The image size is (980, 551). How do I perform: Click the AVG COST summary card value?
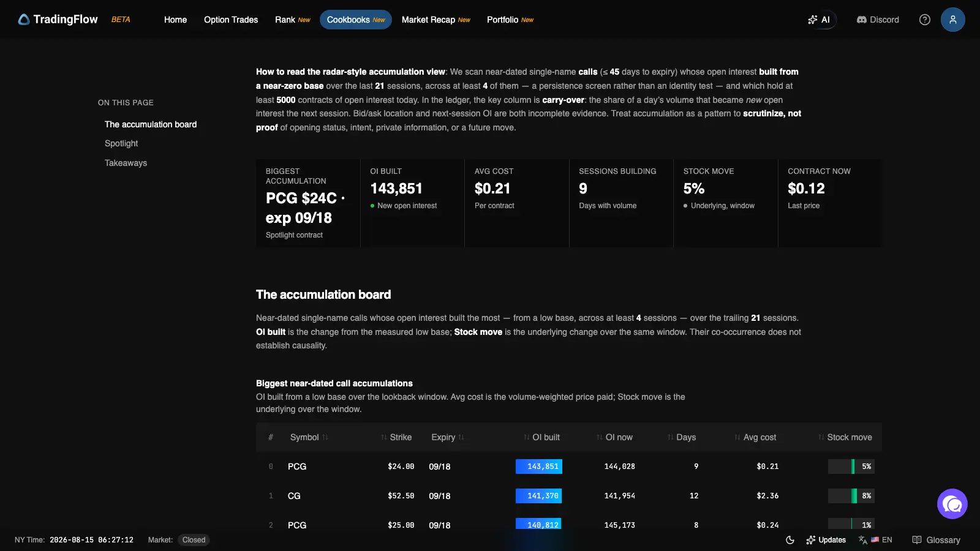(x=492, y=189)
